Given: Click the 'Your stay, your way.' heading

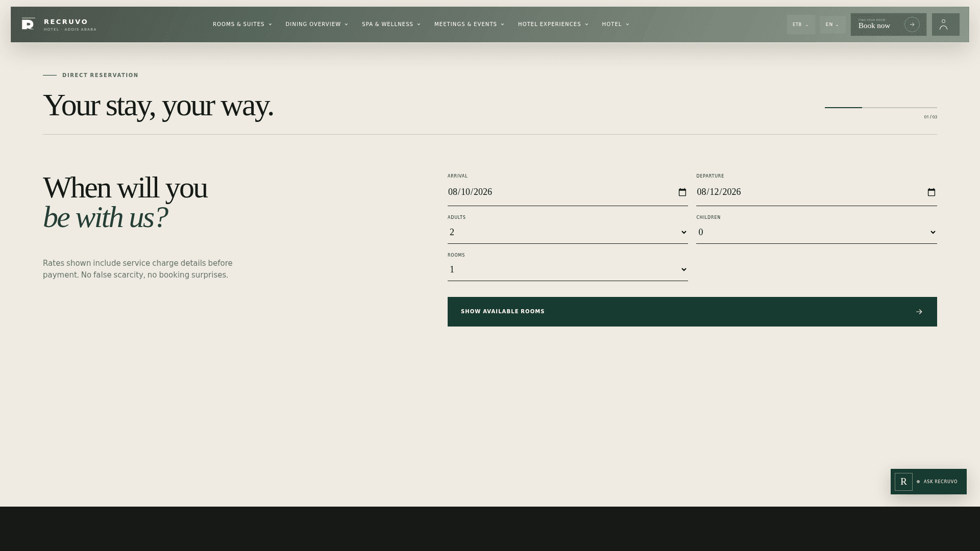Looking at the screenshot, I should click(x=158, y=106).
